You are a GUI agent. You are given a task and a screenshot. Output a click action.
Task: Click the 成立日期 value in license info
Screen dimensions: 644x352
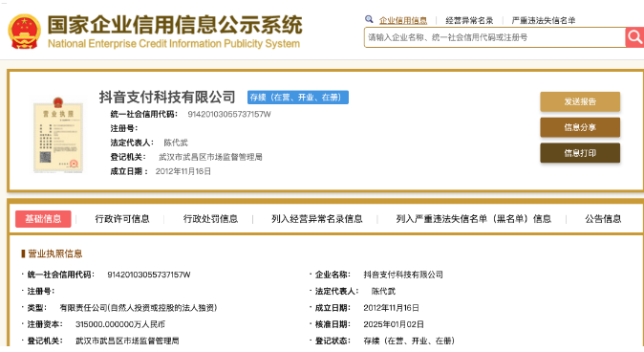click(392, 308)
